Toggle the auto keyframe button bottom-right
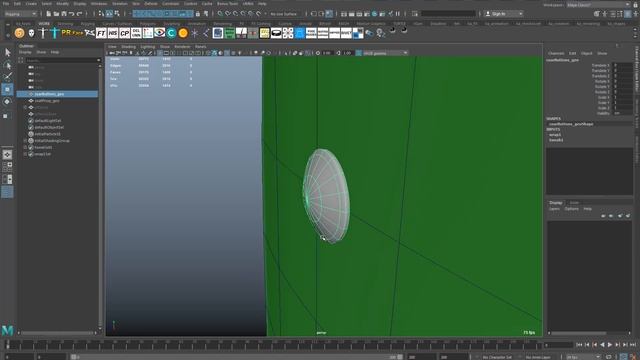The image size is (640, 360). tap(624, 357)
